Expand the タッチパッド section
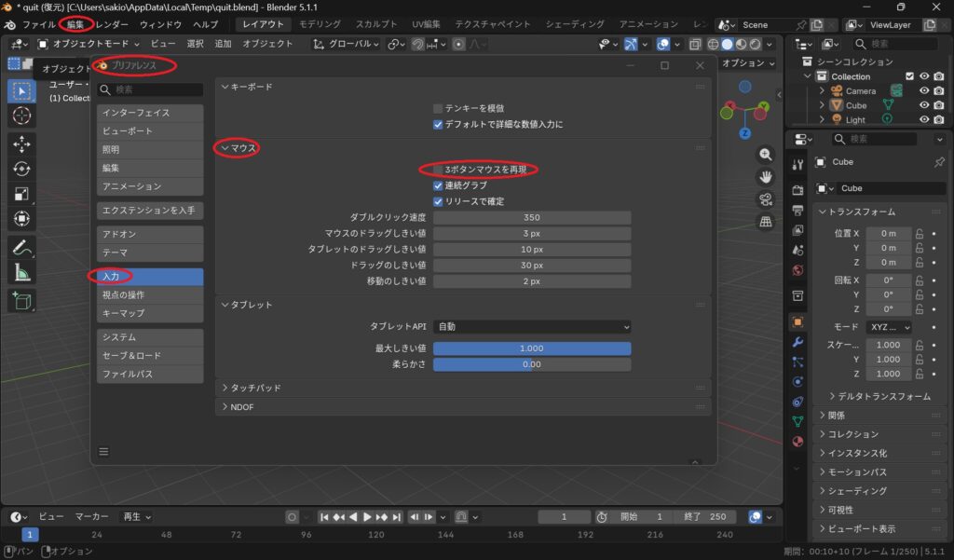The height and width of the screenshot is (560, 954). coord(255,388)
